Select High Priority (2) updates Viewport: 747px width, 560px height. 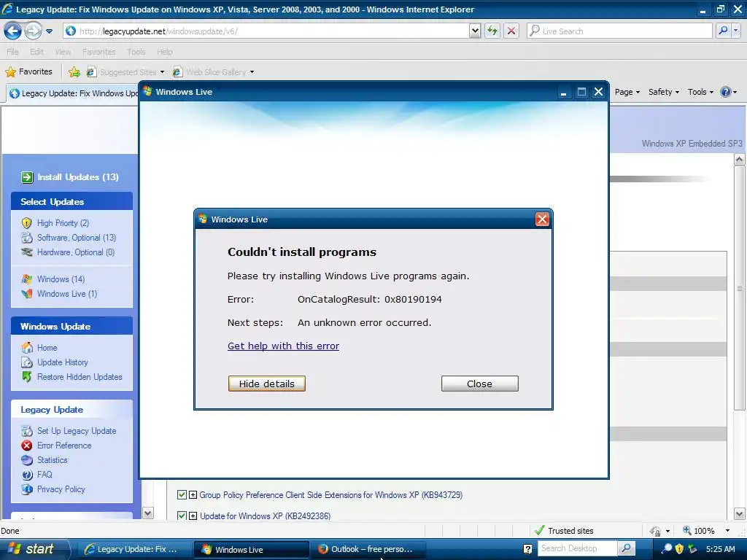click(x=63, y=223)
